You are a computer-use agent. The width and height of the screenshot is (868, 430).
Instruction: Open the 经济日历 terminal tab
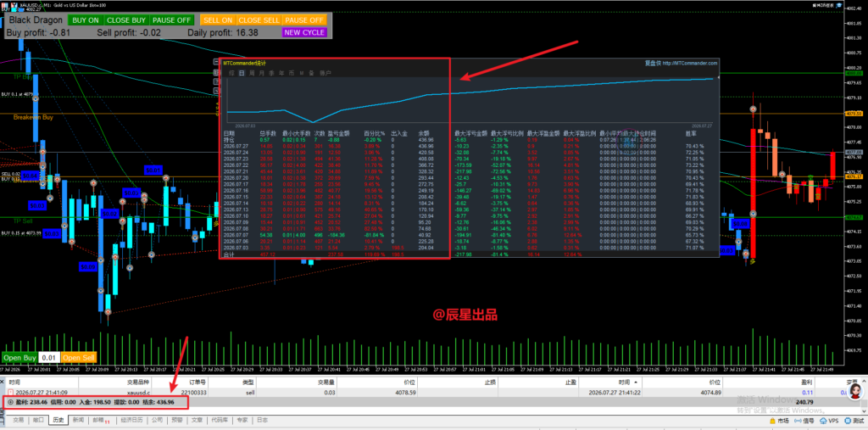coord(131,420)
